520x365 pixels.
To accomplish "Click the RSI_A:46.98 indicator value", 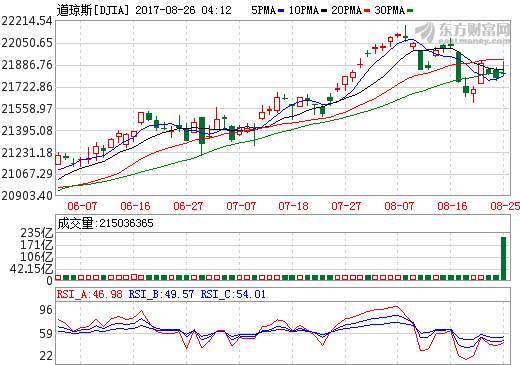I will pos(90,294).
